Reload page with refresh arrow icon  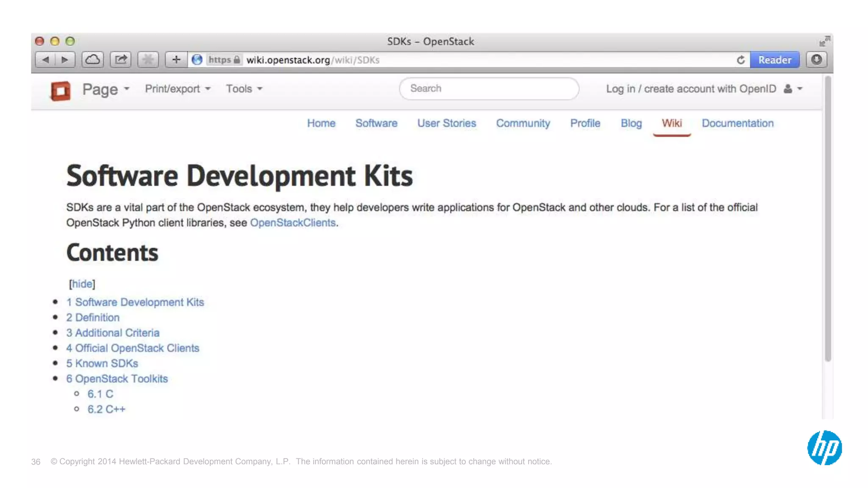[740, 60]
